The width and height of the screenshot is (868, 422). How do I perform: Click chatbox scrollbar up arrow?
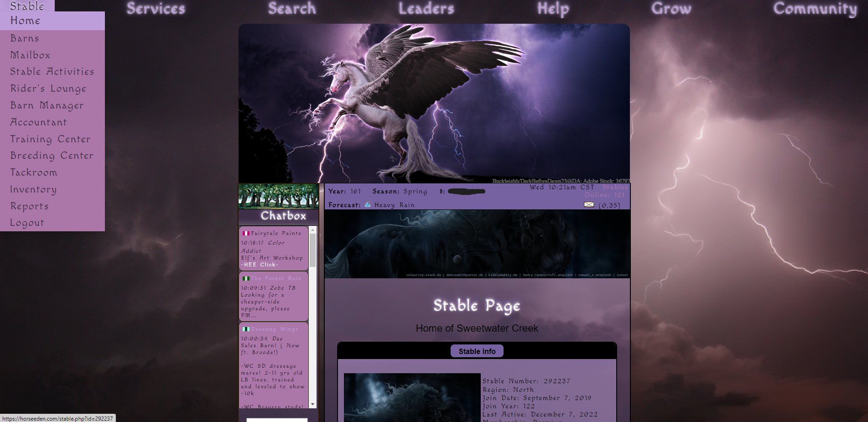tap(312, 230)
